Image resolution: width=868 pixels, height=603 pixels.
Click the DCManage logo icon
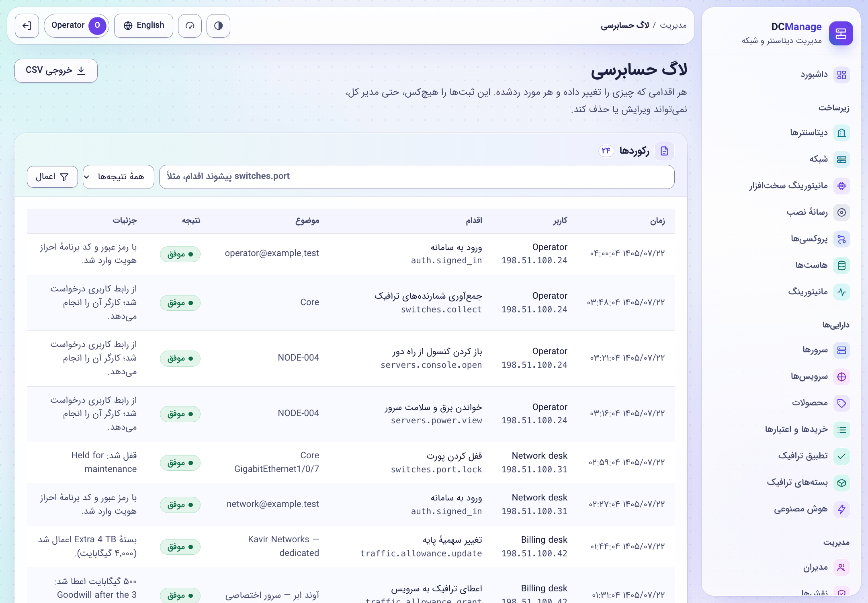841,33
